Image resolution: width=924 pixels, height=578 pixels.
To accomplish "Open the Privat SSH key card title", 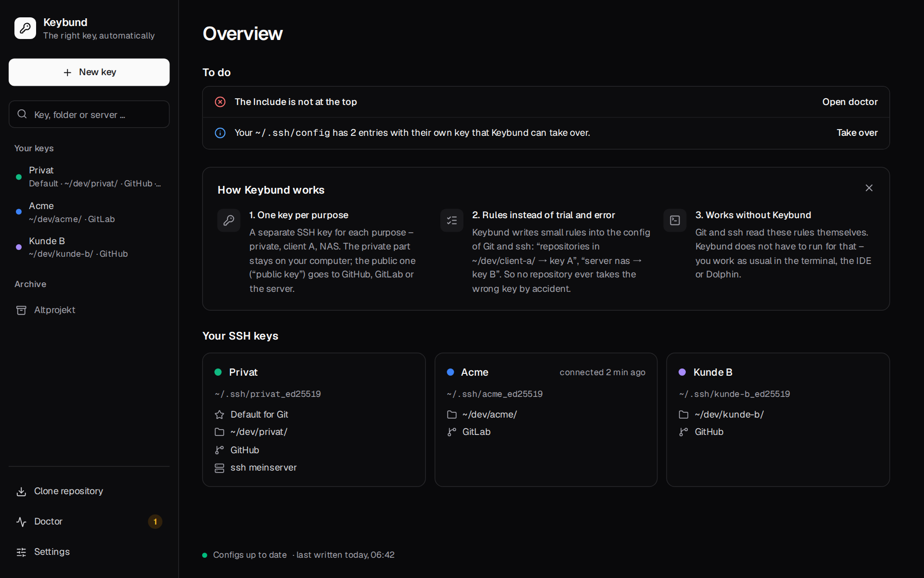I will [243, 372].
